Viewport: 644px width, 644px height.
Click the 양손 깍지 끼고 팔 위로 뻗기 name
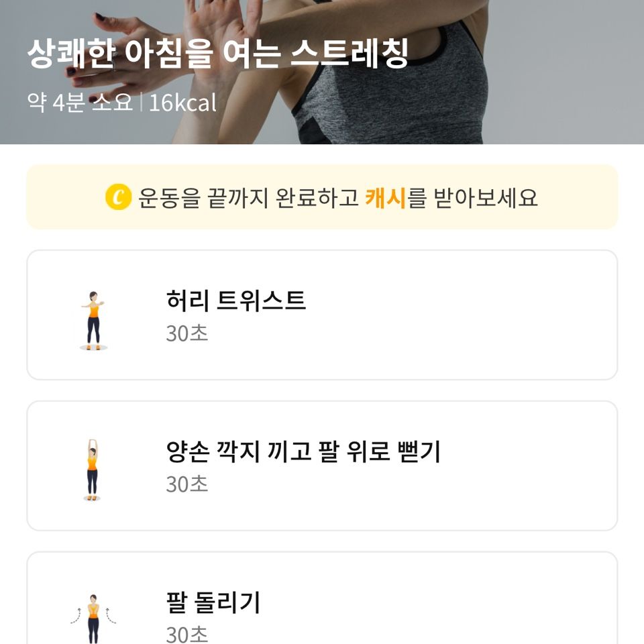point(303,451)
